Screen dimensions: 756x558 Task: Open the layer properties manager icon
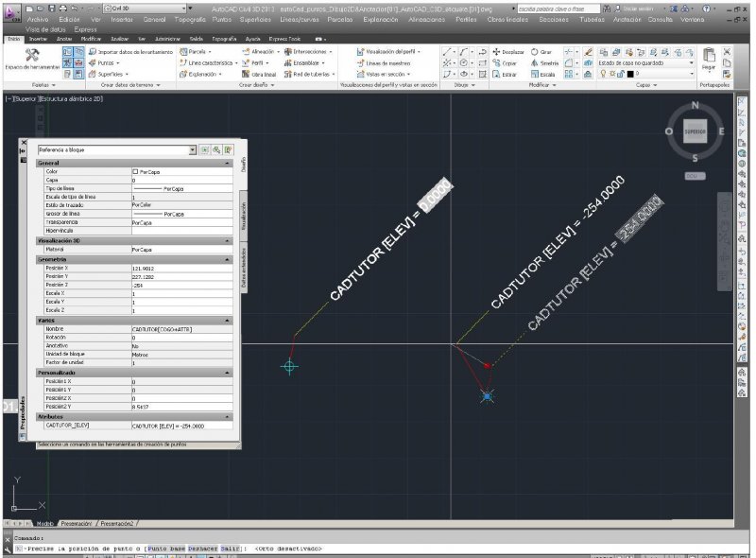coord(603,52)
